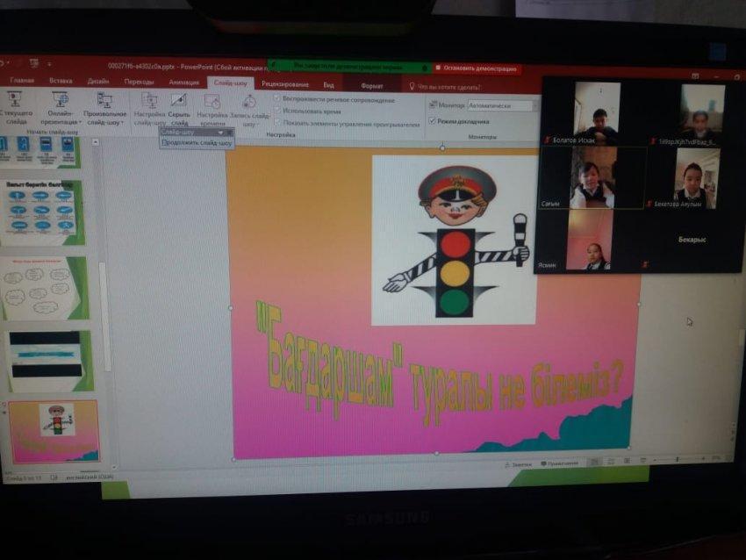This screenshot has width=746, height=560.
Task: Click the record slideshow icon
Action: pyautogui.click(x=249, y=102)
